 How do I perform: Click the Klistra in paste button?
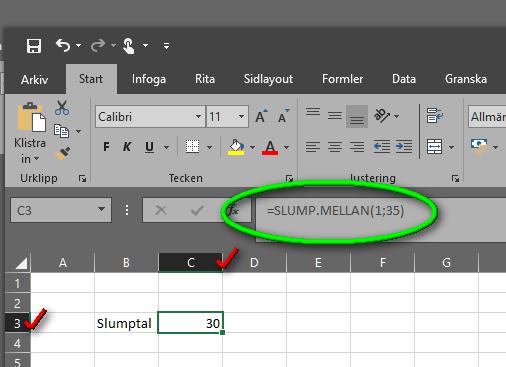30,133
